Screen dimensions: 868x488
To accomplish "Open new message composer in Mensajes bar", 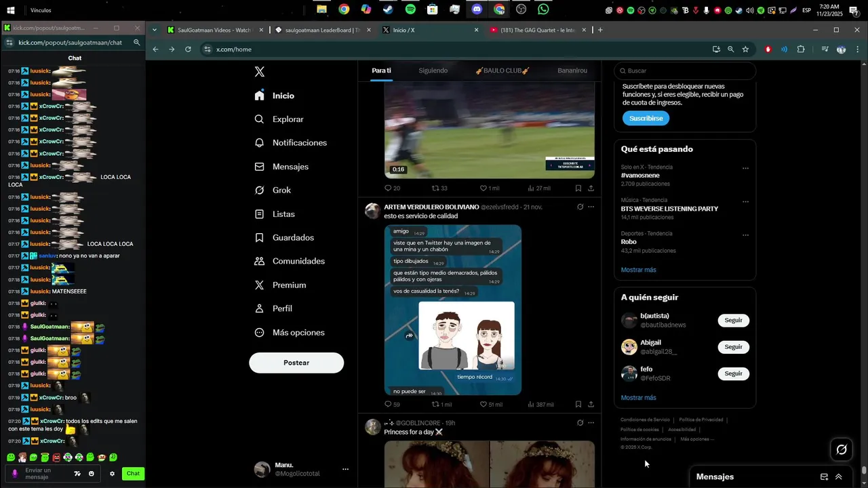I will click(x=824, y=476).
